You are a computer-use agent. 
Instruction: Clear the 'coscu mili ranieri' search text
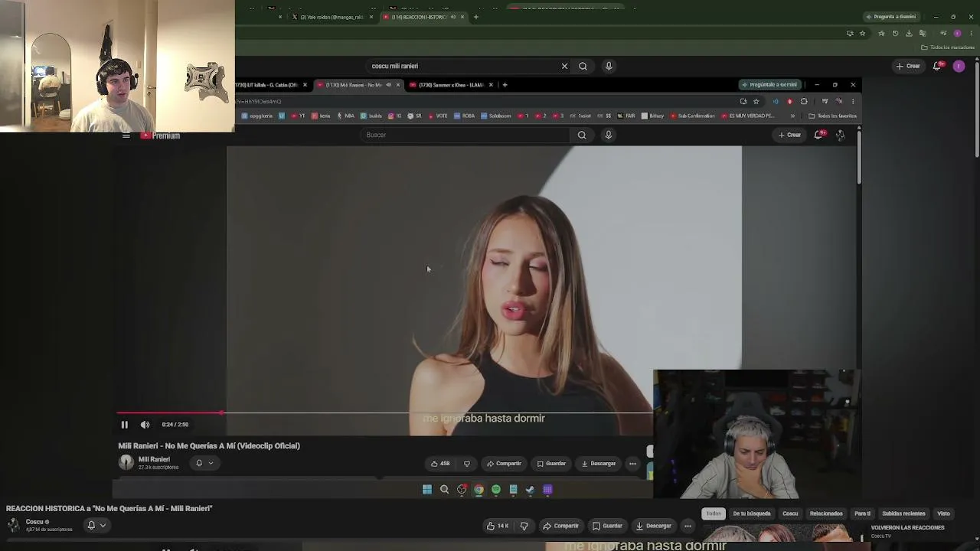564,66
